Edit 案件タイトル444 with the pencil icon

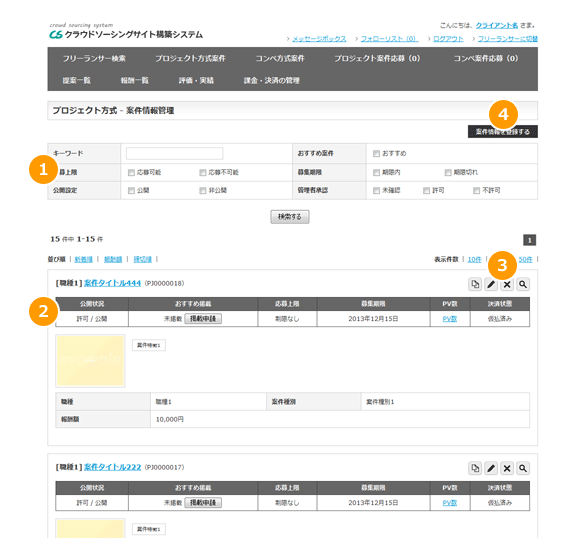(x=491, y=284)
